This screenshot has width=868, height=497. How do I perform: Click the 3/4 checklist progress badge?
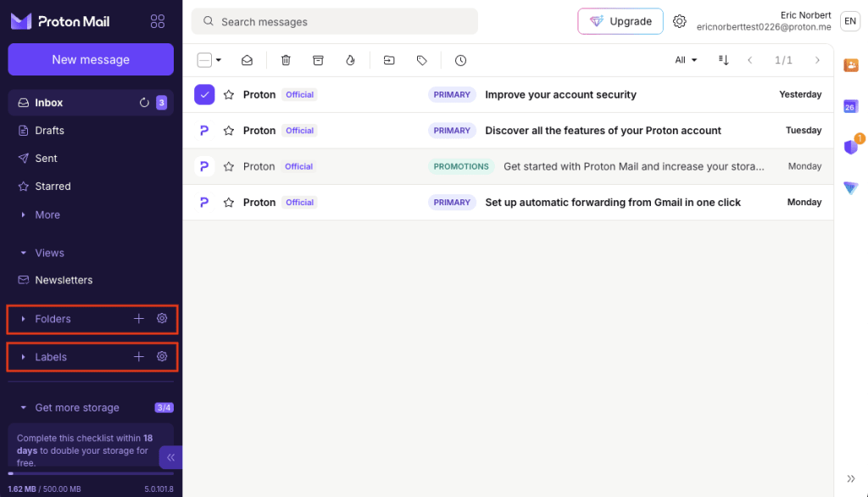(164, 408)
